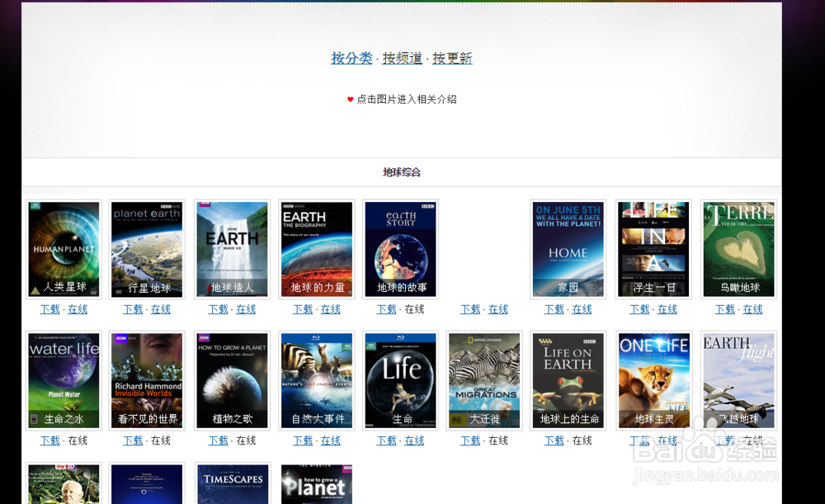This screenshot has height=504, width=825.
Task: Click 在线 under 鸟瞰地球
Action: [x=753, y=309]
